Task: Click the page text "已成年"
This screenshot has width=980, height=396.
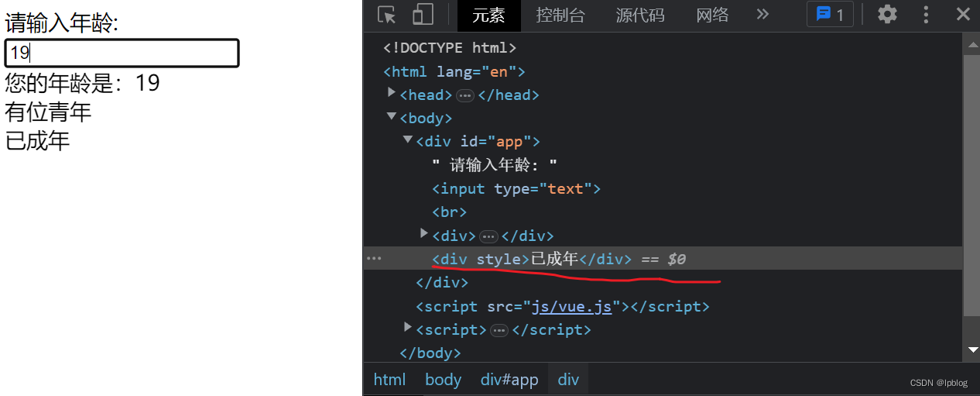Action: click(x=37, y=140)
